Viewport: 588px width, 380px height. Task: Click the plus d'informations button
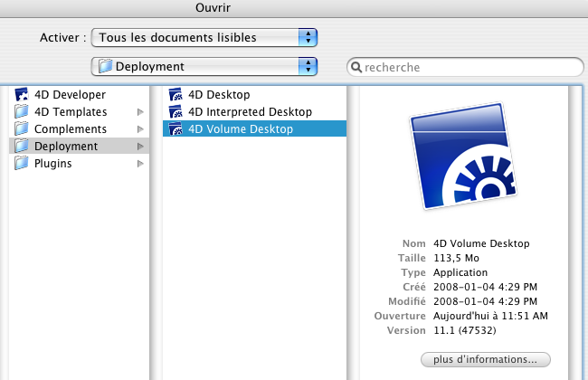coord(485,359)
